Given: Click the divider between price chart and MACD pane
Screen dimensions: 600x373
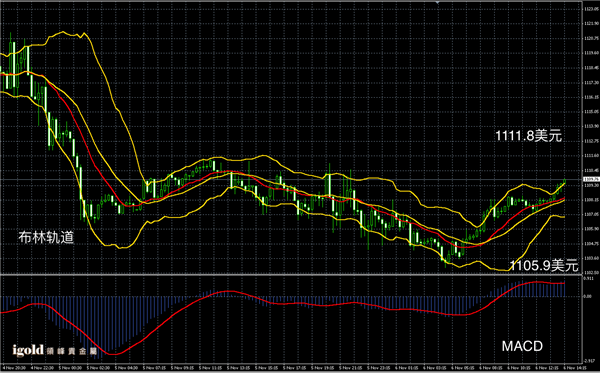Looking at the screenshot, I should pyautogui.click(x=291, y=275).
